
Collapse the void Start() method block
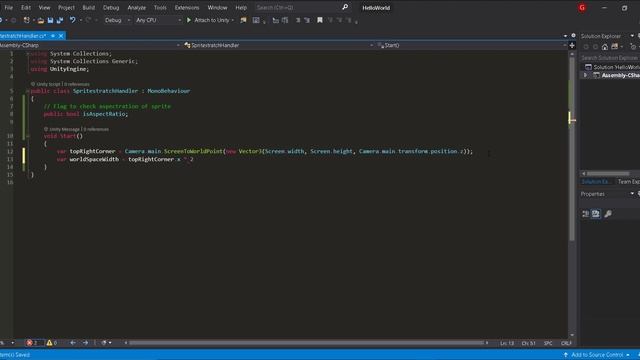[x=27, y=136]
